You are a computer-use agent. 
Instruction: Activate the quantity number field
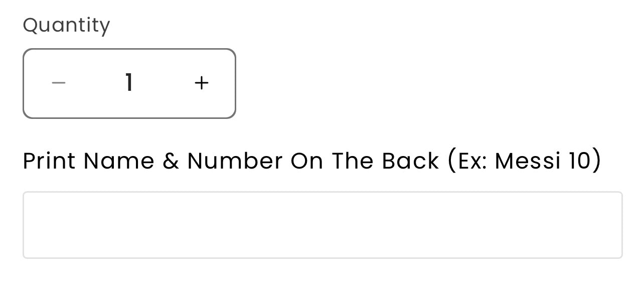pos(129,83)
